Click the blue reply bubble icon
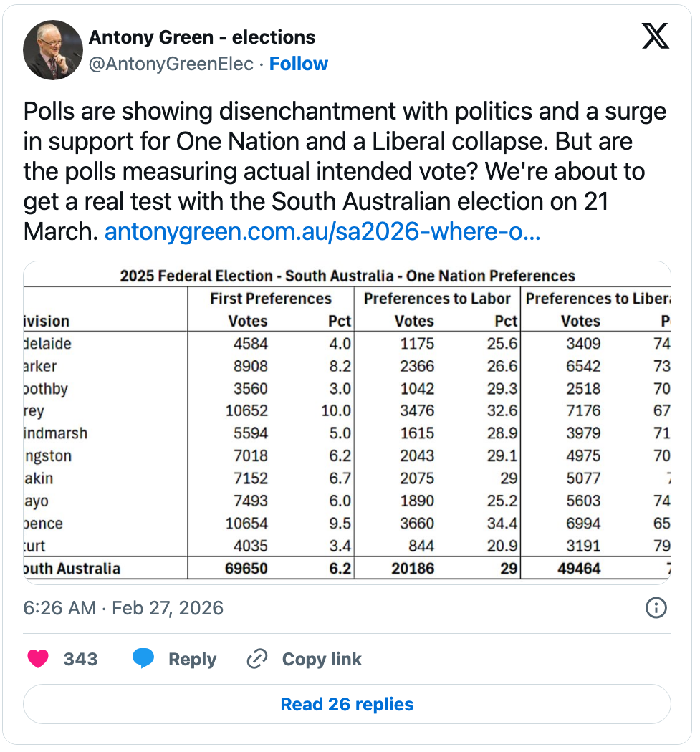 coord(143,659)
